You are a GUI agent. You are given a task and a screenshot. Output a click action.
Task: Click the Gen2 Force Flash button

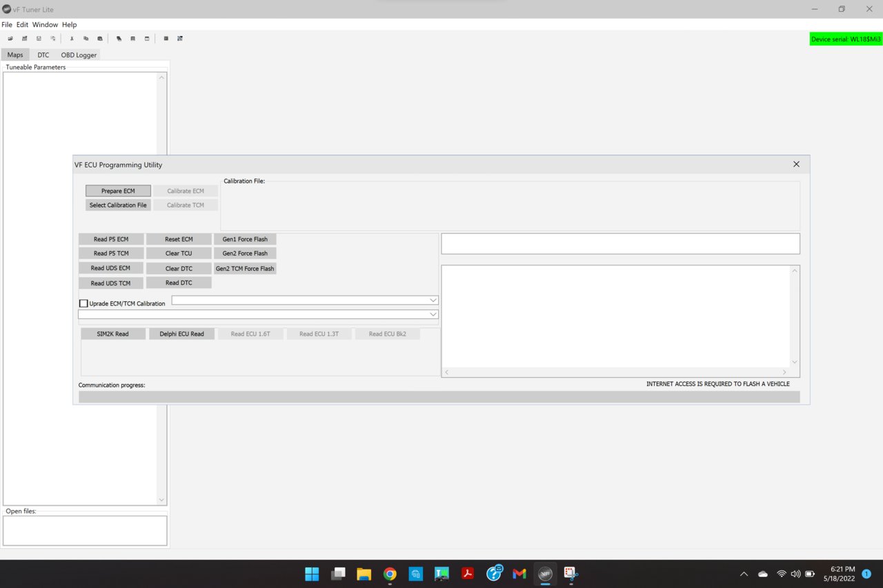pyautogui.click(x=245, y=253)
